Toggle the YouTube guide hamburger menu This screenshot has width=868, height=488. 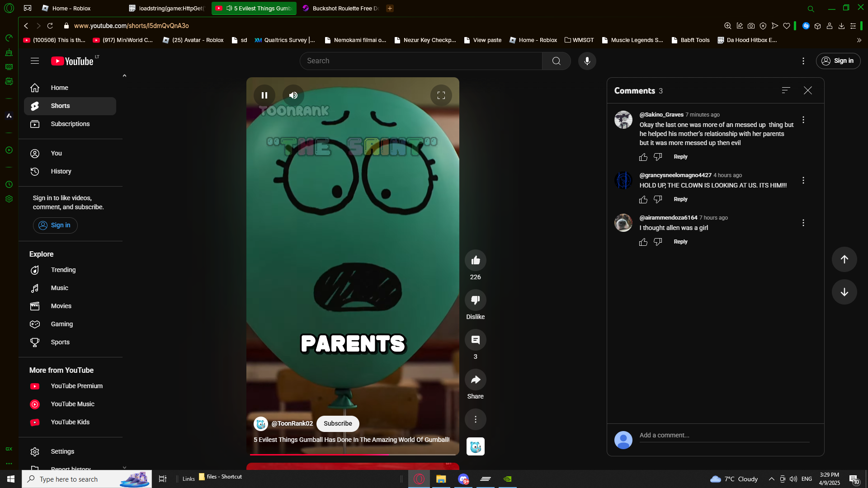point(35,61)
